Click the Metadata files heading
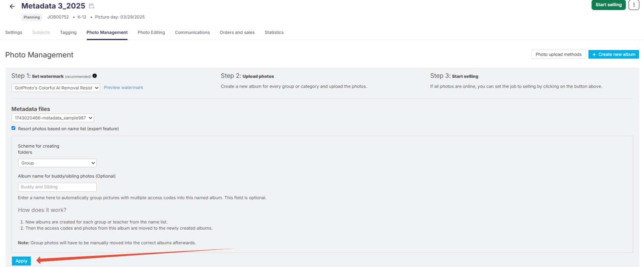 point(31,109)
